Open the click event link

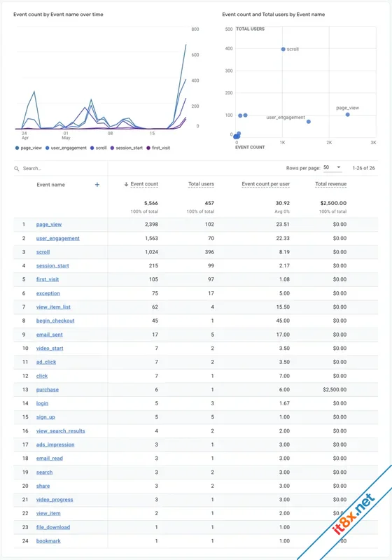42,376
